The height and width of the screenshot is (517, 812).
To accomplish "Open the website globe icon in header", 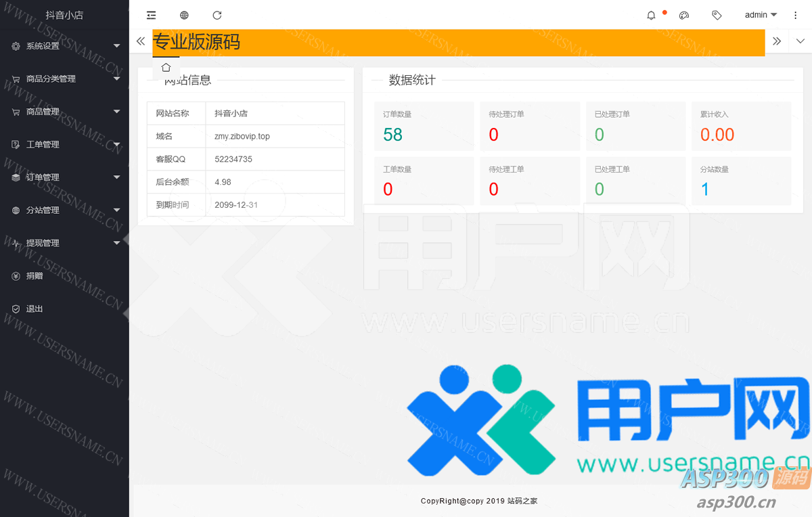I will click(185, 15).
